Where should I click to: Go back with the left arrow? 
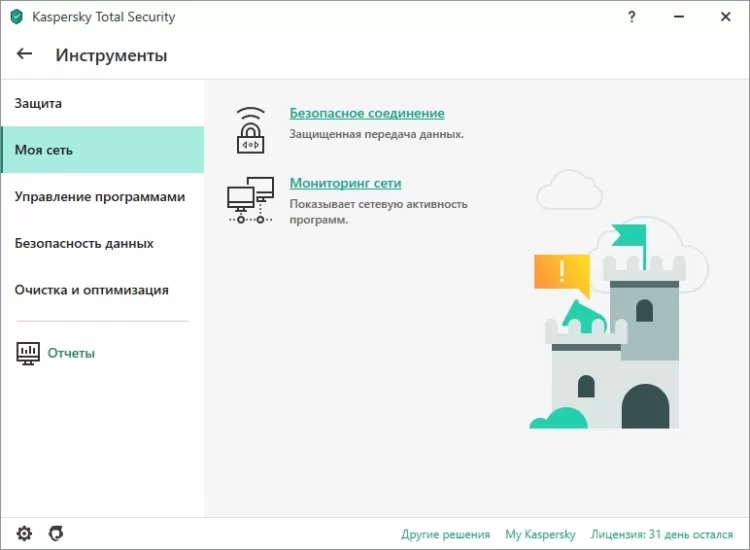point(24,54)
